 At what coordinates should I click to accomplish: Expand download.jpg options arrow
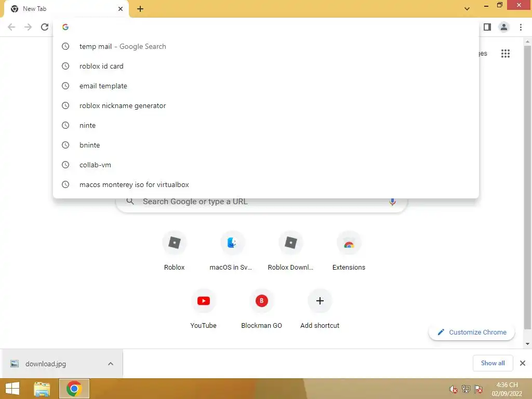[x=111, y=364]
